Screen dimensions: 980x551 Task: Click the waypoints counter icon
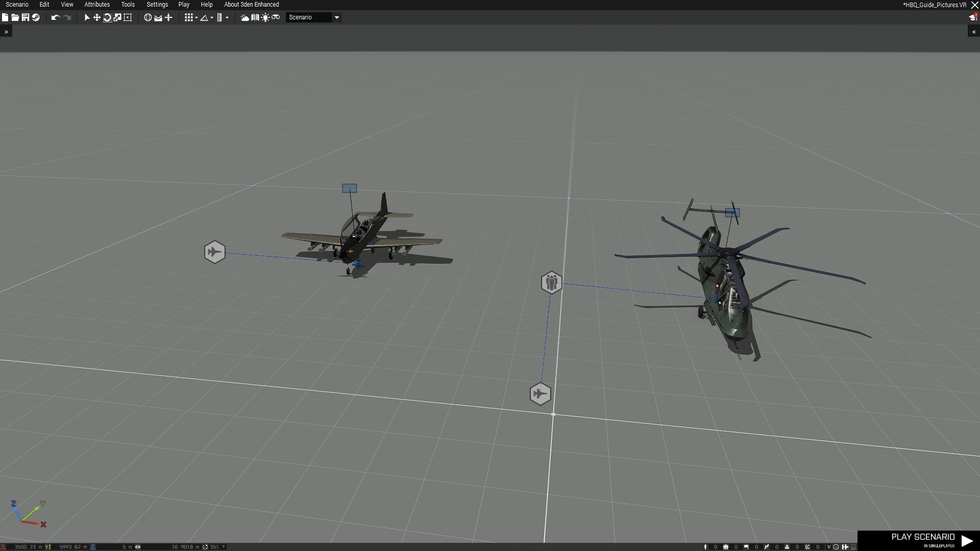[767, 547]
